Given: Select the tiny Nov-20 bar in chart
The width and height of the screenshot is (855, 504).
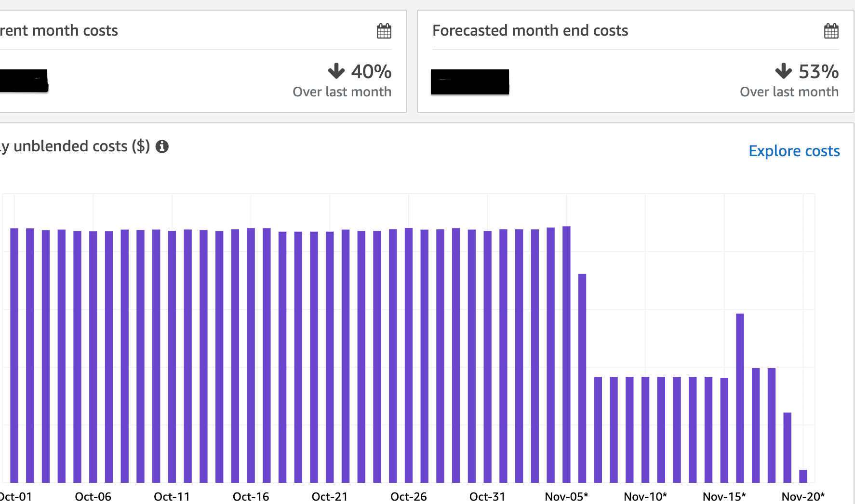Looking at the screenshot, I should [803, 476].
